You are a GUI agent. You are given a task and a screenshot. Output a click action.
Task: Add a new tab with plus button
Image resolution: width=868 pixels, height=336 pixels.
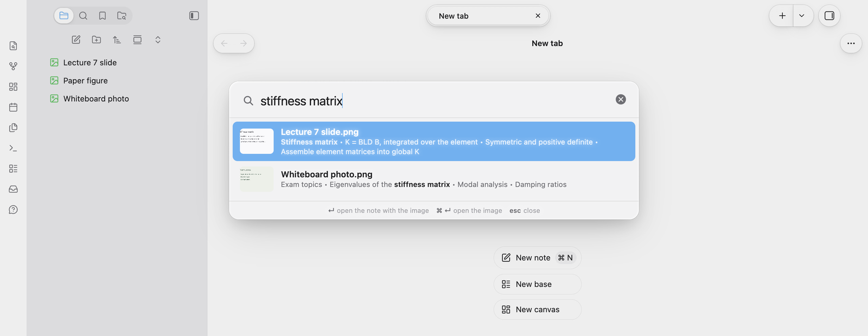coord(782,16)
